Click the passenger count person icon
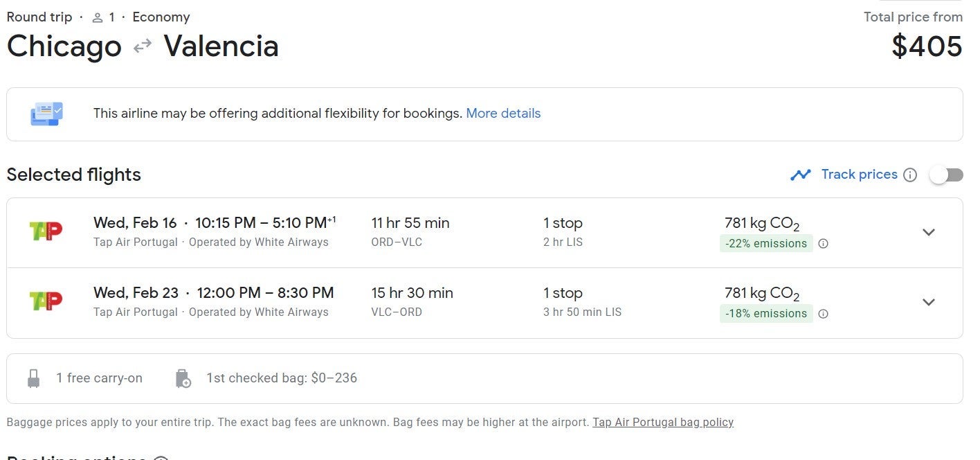The width and height of the screenshot is (980, 460). click(98, 17)
